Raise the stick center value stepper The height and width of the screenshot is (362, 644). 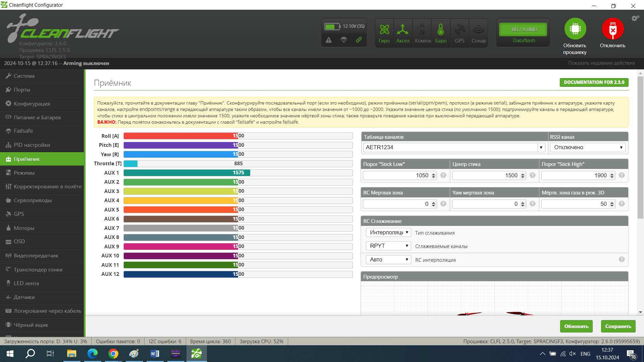[523, 174]
